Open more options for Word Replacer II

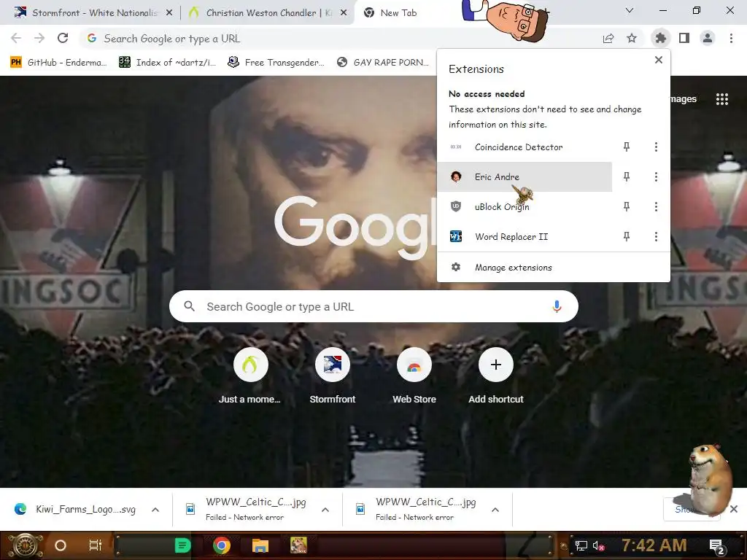(656, 237)
